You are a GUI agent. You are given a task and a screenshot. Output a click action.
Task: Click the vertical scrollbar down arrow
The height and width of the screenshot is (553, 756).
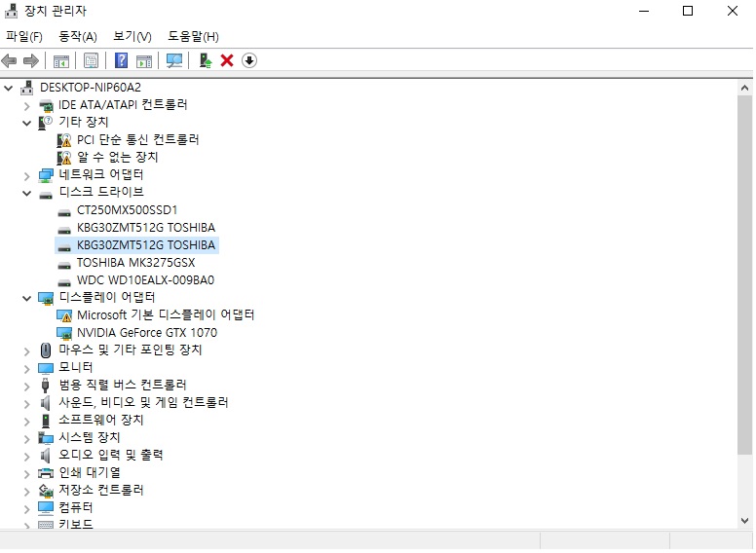745,522
